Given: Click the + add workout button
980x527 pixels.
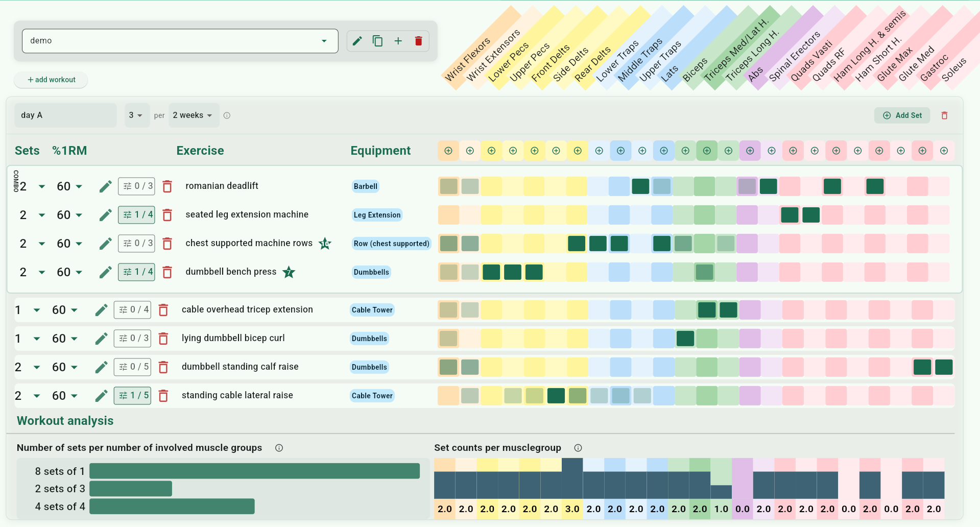Looking at the screenshot, I should coord(51,80).
